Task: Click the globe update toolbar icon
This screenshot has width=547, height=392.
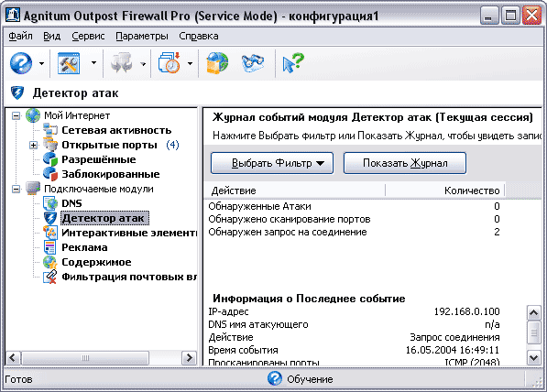Action: click(217, 63)
